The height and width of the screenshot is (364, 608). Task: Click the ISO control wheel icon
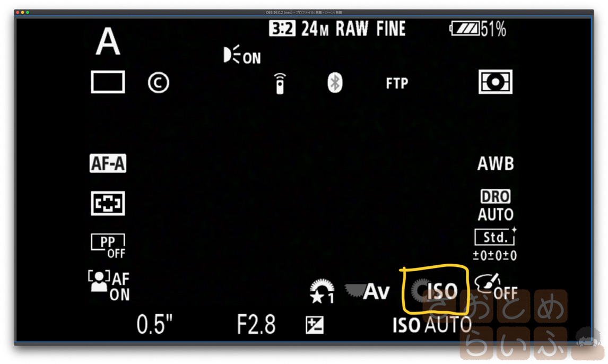coord(435,291)
